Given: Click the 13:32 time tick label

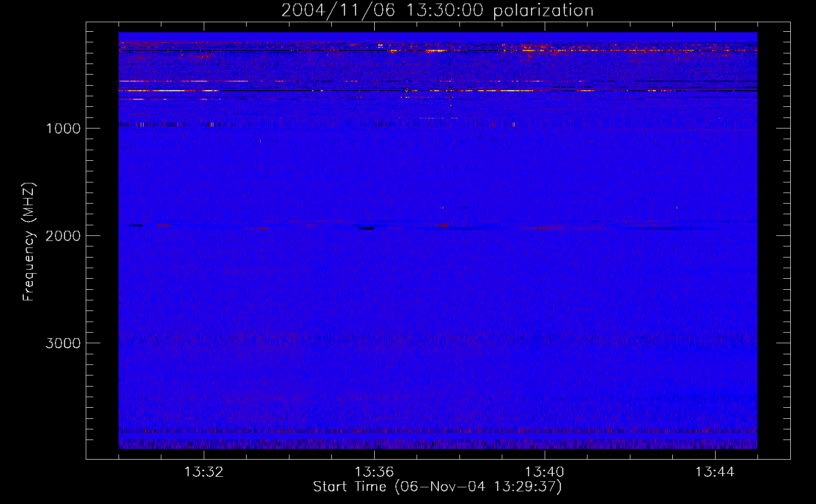Looking at the screenshot, I should (x=204, y=472).
